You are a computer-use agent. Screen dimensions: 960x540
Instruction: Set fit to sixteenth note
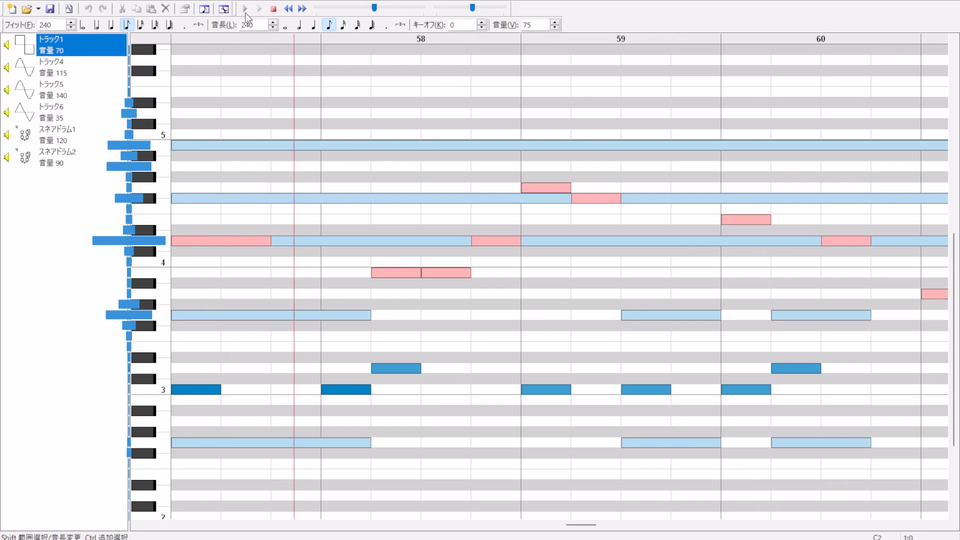point(141,24)
